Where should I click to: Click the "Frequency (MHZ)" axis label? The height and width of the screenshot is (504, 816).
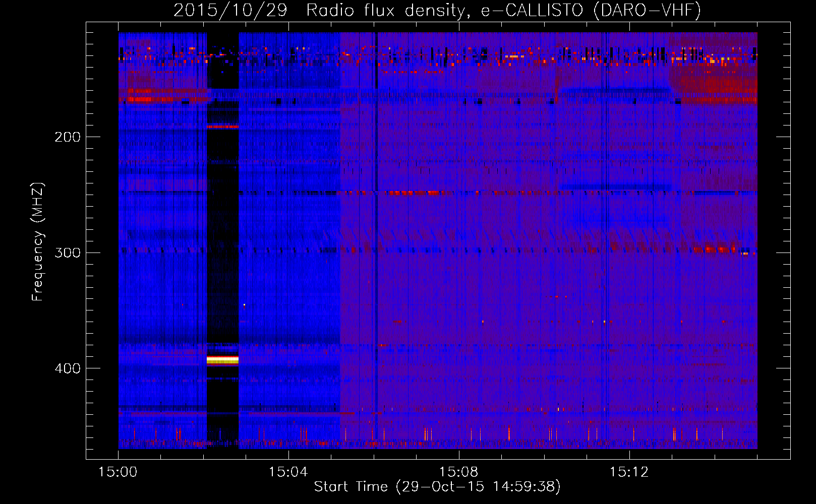[x=38, y=242]
